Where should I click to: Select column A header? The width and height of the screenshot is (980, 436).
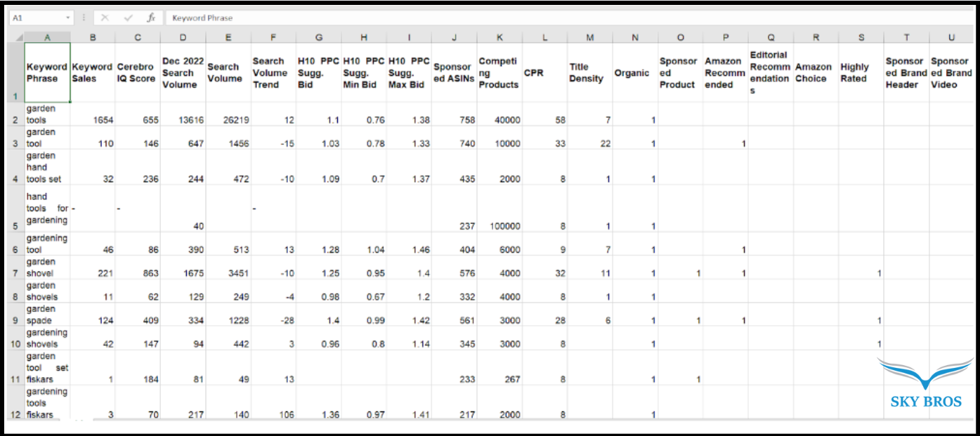coord(47,37)
